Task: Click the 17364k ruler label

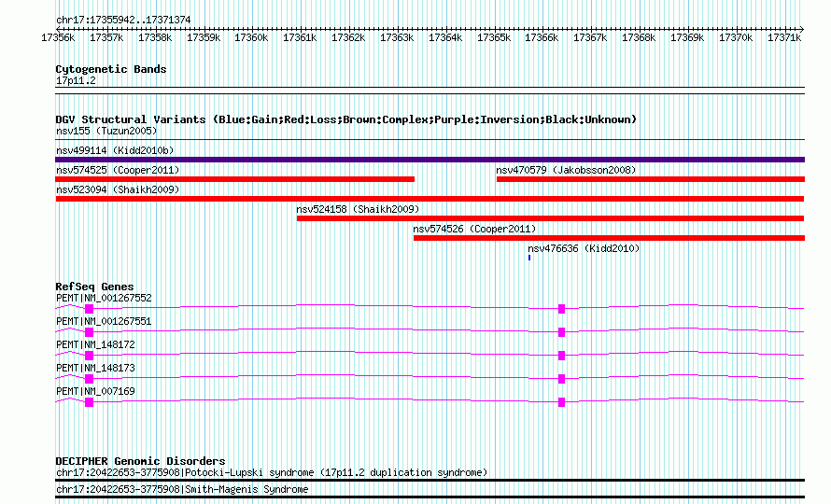Action: pyautogui.click(x=445, y=37)
